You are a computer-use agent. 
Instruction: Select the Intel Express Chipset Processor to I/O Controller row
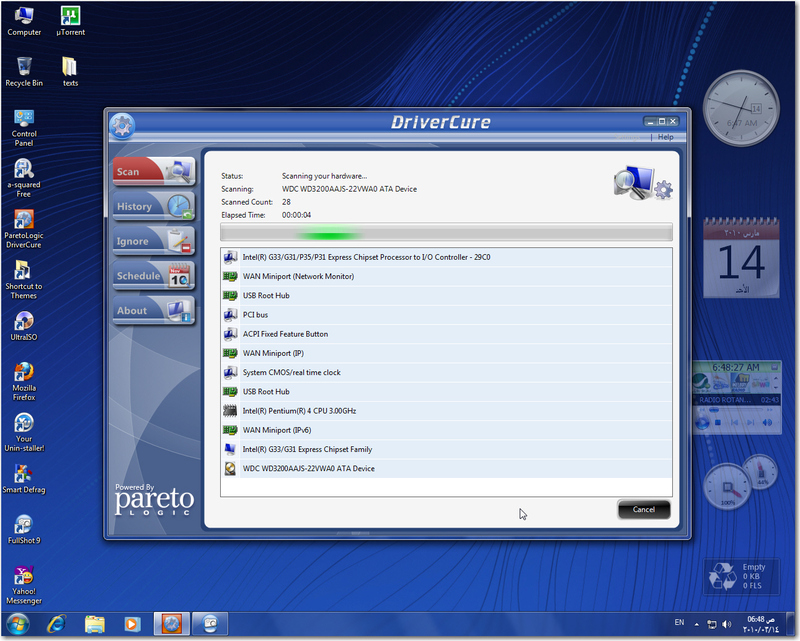(446, 257)
